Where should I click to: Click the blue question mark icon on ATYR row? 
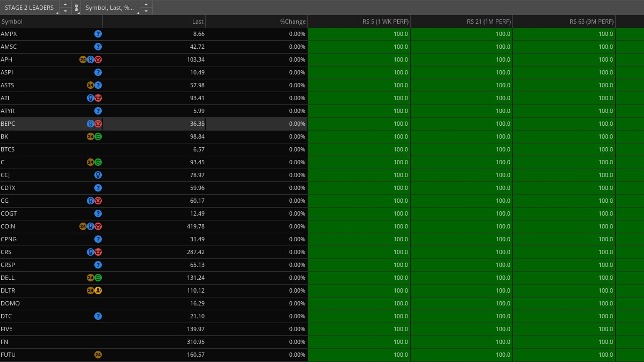[x=98, y=111]
